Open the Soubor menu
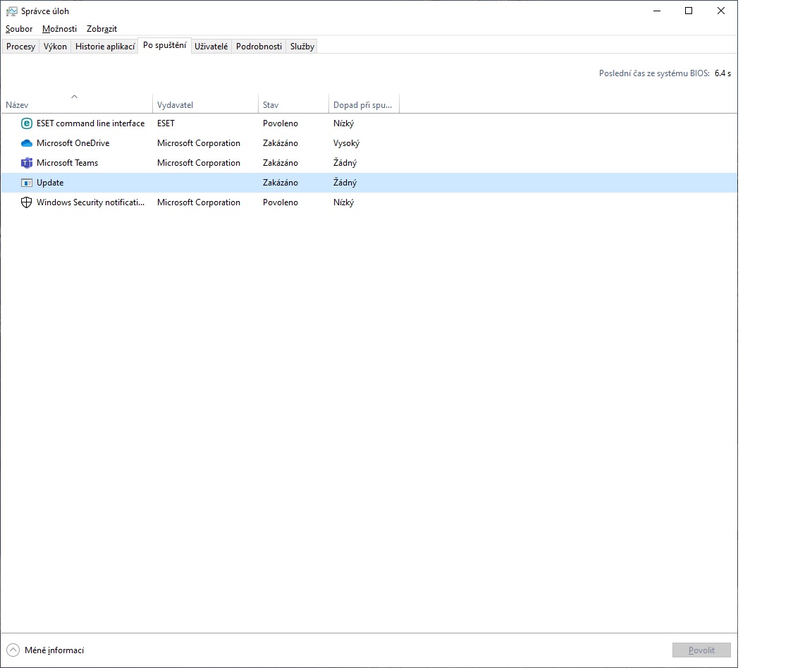812x668 pixels. tap(19, 29)
